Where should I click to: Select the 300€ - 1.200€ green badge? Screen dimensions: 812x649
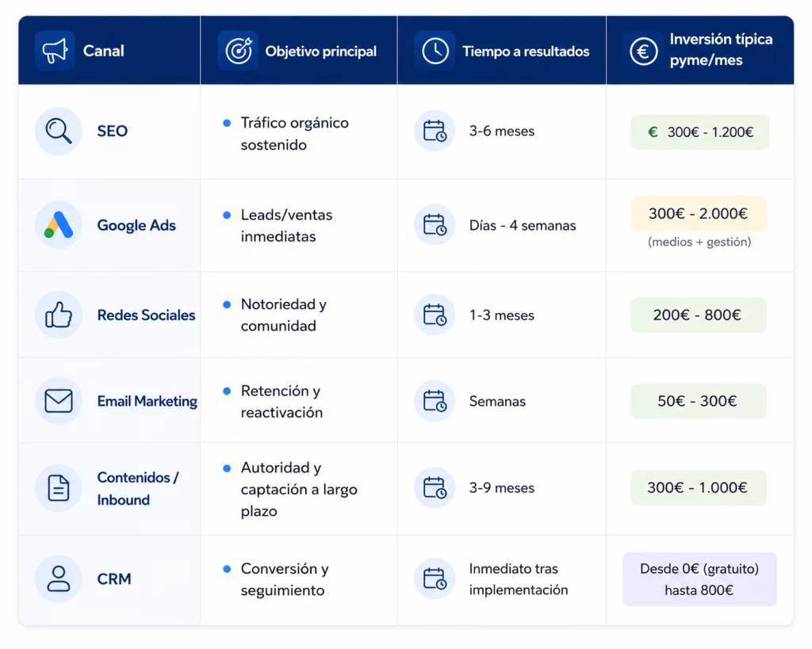pyautogui.click(x=699, y=132)
